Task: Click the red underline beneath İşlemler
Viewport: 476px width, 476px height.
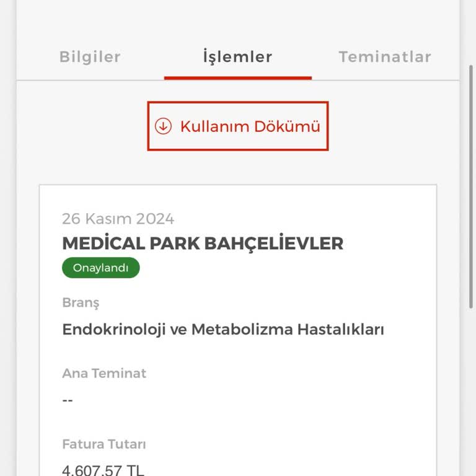Action: (x=237, y=78)
